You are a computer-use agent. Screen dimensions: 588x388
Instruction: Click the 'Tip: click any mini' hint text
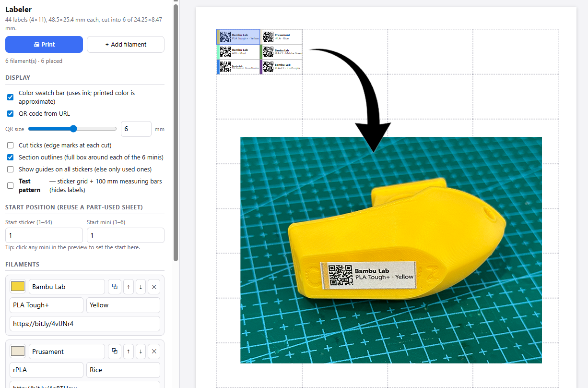coord(72,247)
